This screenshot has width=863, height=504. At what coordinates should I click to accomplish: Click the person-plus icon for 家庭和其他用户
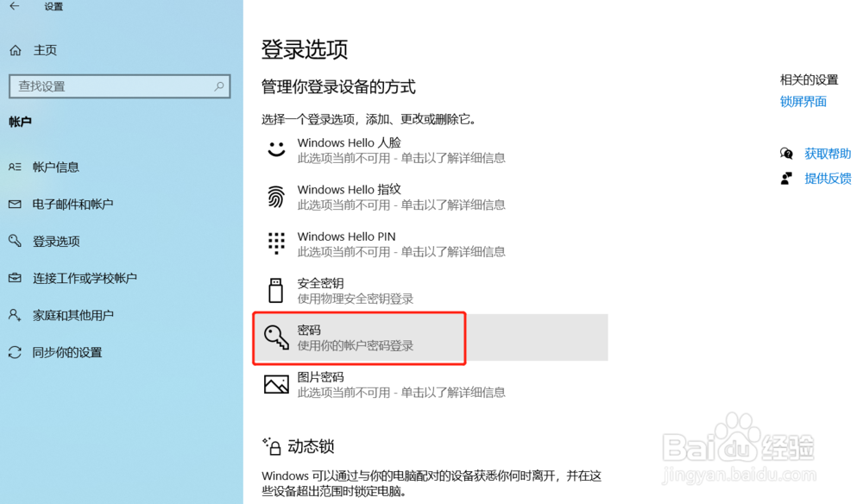15,315
